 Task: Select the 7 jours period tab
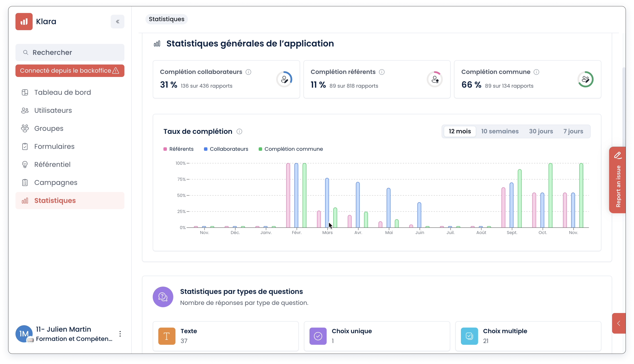573,131
